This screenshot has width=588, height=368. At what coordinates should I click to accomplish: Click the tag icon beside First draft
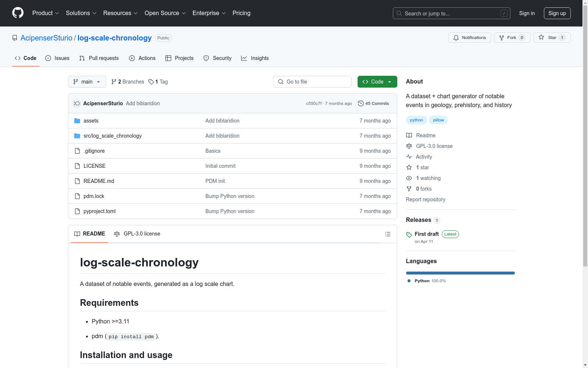409,235
